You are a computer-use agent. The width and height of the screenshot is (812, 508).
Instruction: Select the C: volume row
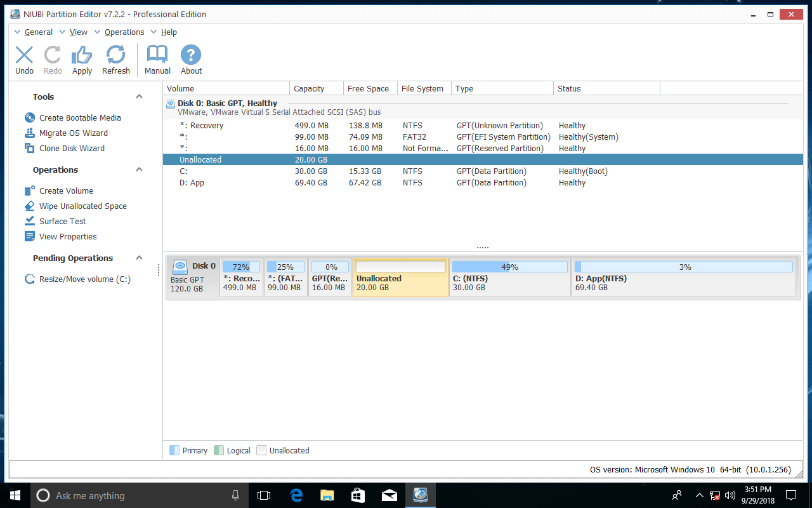tap(483, 171)
